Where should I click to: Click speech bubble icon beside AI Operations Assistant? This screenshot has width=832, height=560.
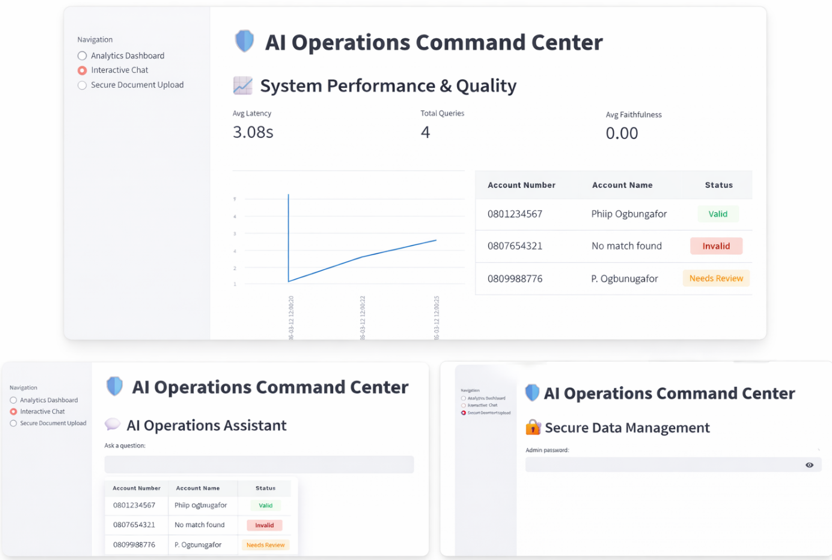coord(112,424)
